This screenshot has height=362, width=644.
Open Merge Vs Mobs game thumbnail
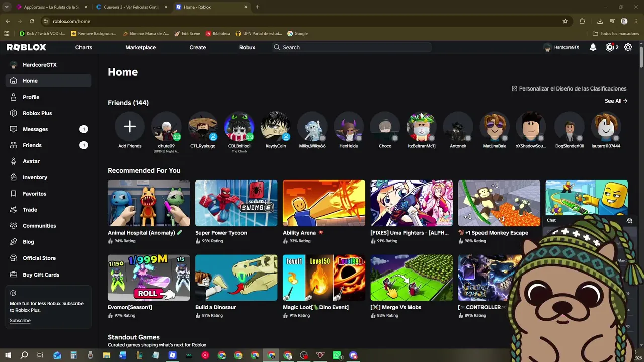click(x=412, y=278)
